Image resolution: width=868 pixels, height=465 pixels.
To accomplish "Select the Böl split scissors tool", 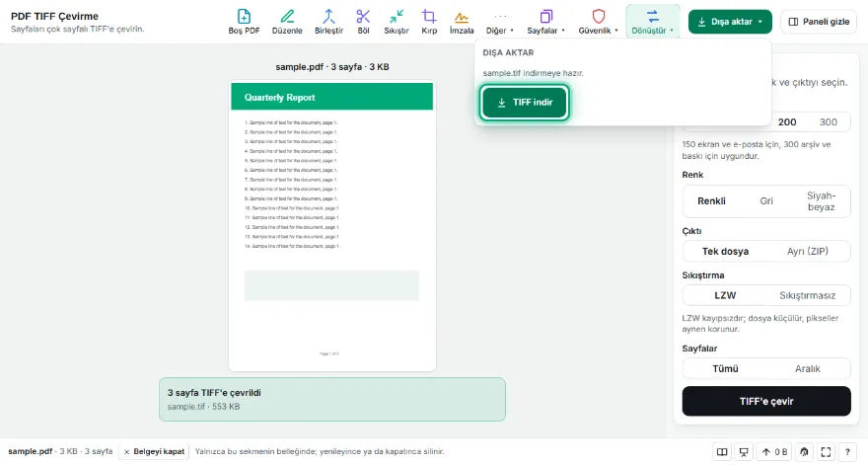I will (x=363, y=22).
